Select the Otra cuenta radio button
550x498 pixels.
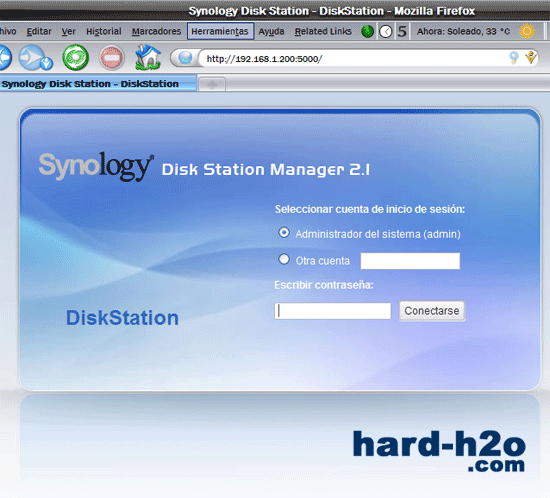(x=284, y=260)
